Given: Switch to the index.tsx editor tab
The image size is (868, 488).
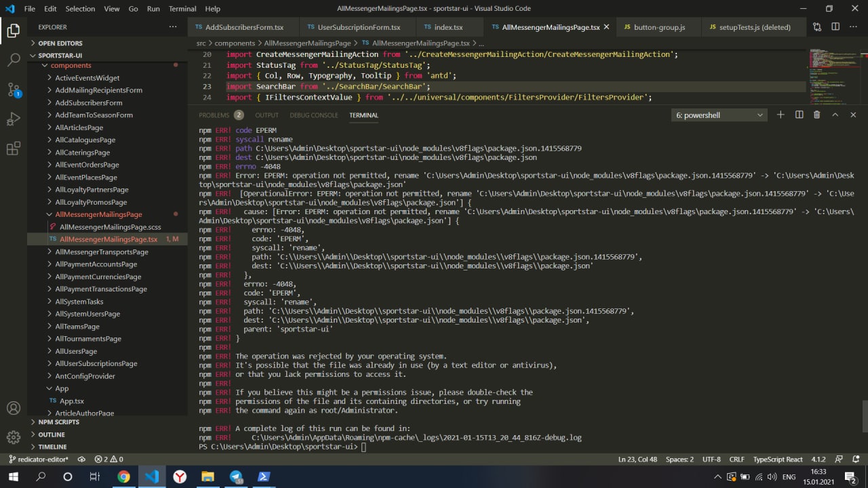Looking at the screenshot, I should point(448,27).
